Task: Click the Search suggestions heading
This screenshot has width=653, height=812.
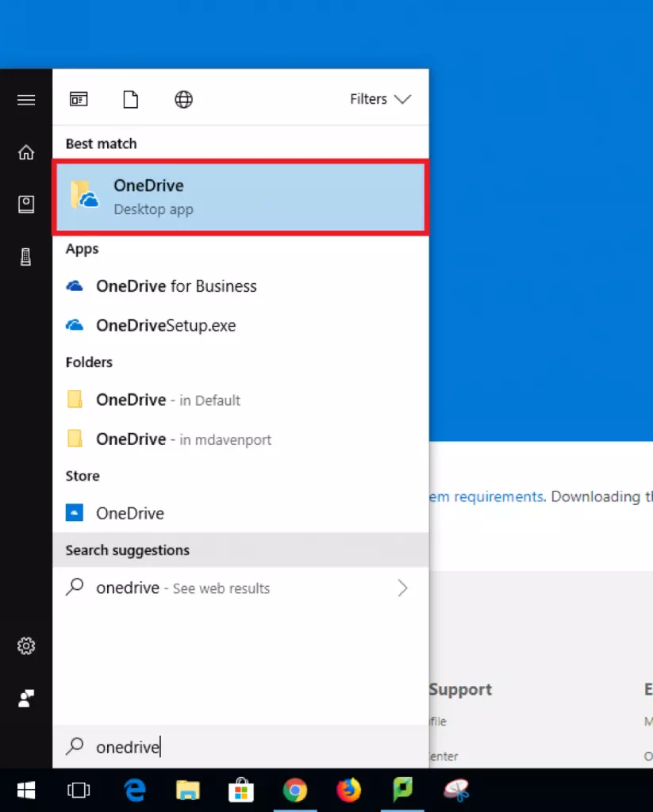Action: [x=128, y=550]
